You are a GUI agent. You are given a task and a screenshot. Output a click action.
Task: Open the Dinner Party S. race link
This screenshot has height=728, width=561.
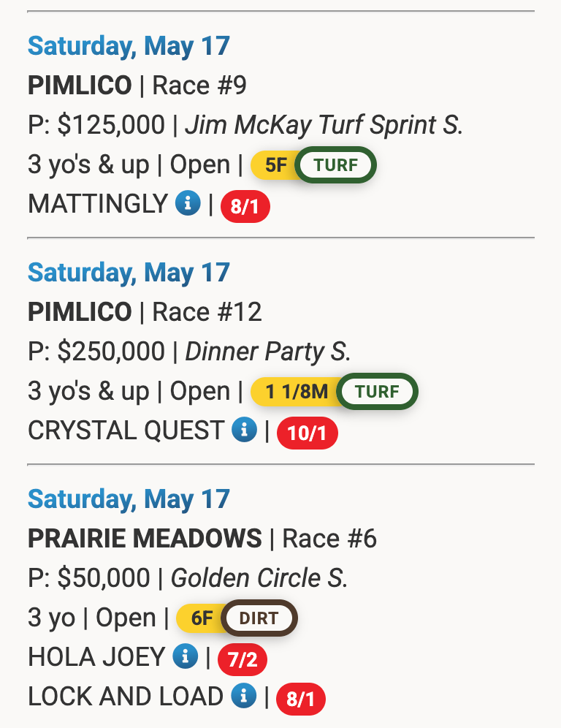(x=268, y=352)
